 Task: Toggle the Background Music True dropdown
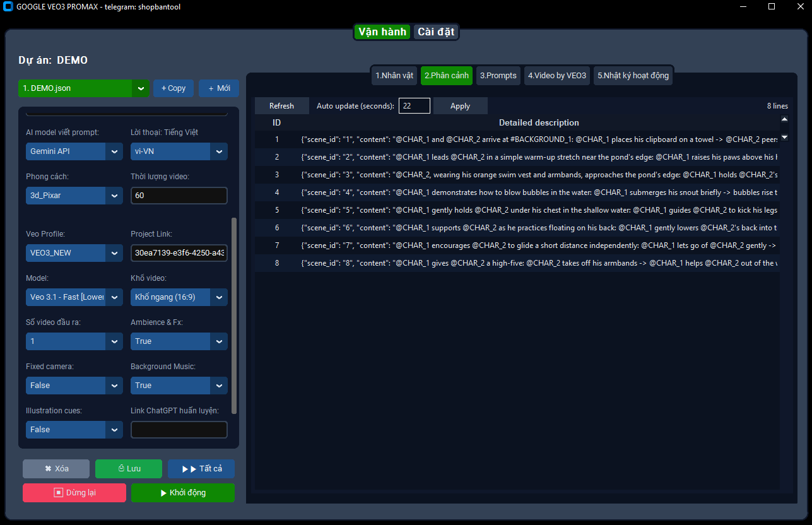click(x=179, y=386)
